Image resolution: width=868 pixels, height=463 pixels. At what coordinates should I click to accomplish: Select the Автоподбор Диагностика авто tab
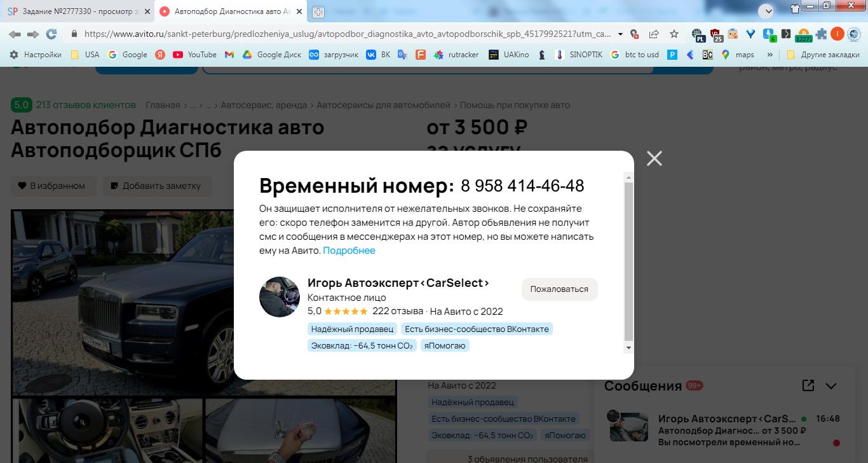point(231,11)
